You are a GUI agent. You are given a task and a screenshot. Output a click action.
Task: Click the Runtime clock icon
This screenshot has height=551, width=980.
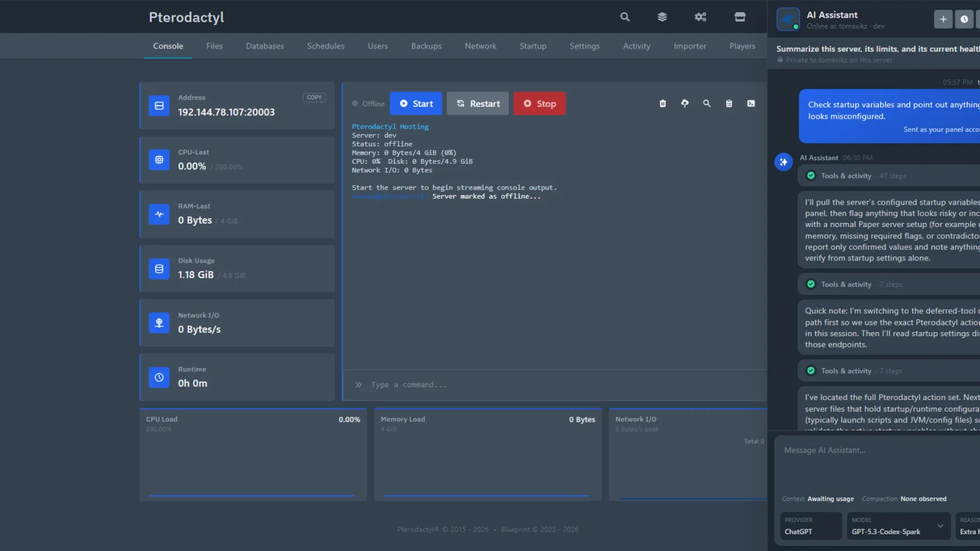point(159,378)
